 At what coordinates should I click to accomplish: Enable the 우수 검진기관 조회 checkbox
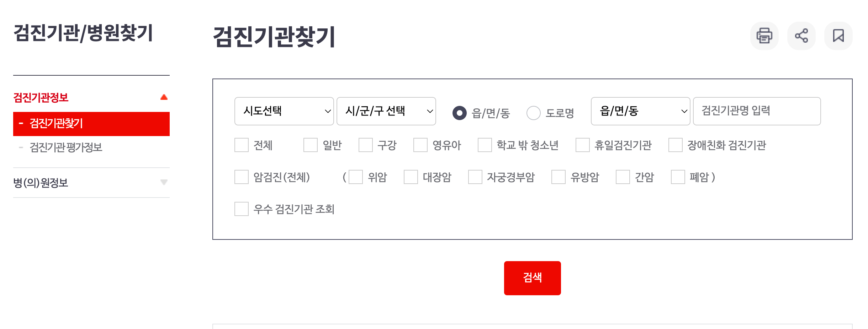pyautogui.click(x=241, y=210)
